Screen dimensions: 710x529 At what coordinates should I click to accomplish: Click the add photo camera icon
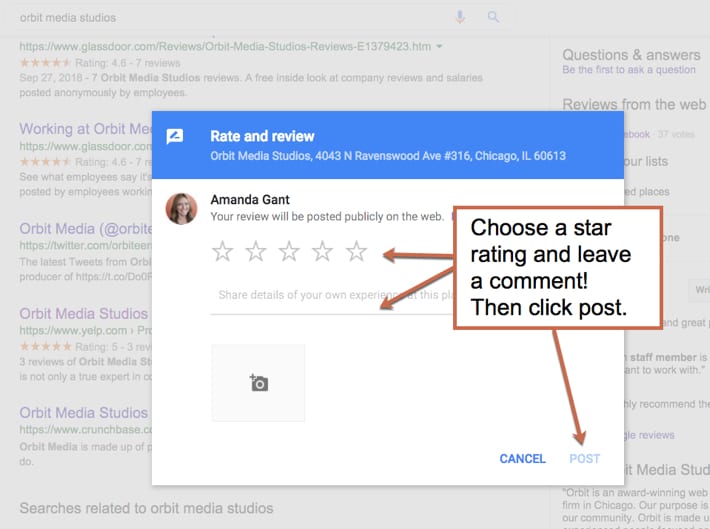[x=259, y=383]
